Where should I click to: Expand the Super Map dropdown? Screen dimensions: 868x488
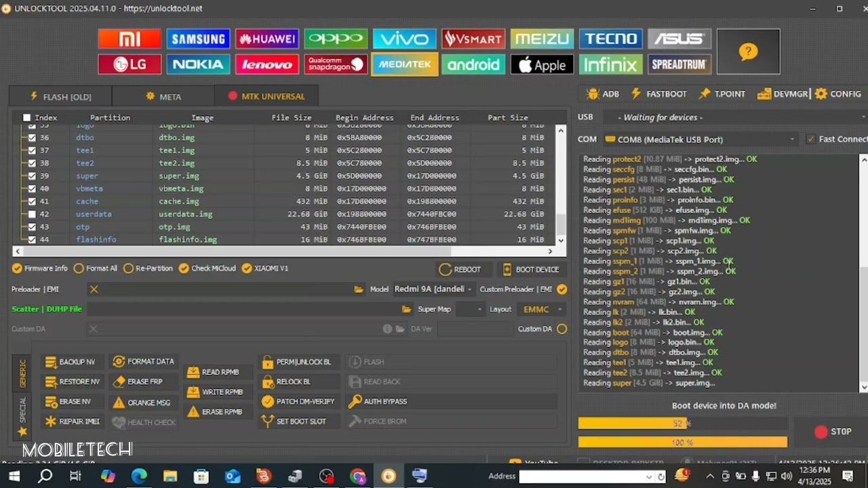tap(470, 309)
